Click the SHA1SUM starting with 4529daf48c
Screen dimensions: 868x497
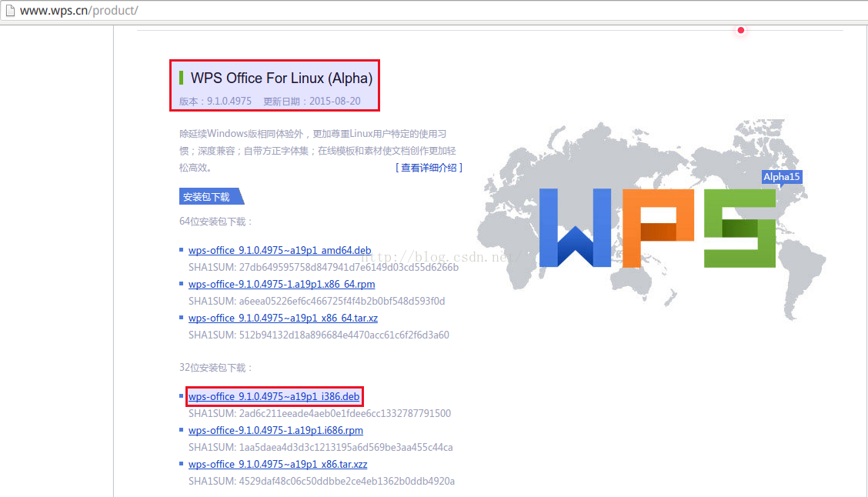point(322,481)
